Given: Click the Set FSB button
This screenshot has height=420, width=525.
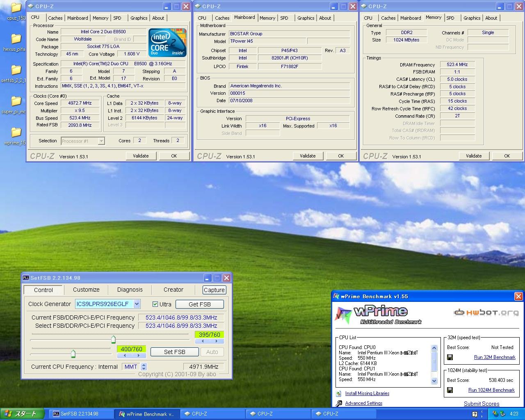Looking at the screenshot, I should [175, 352].
